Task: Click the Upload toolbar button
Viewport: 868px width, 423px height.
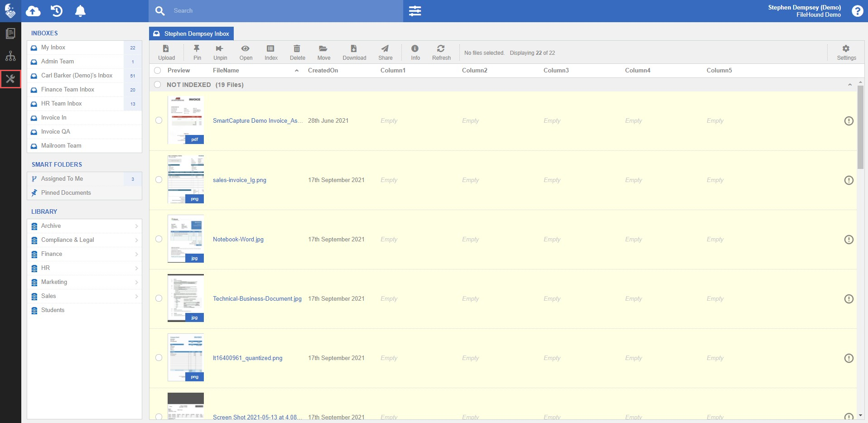Action: click(166, 53)
